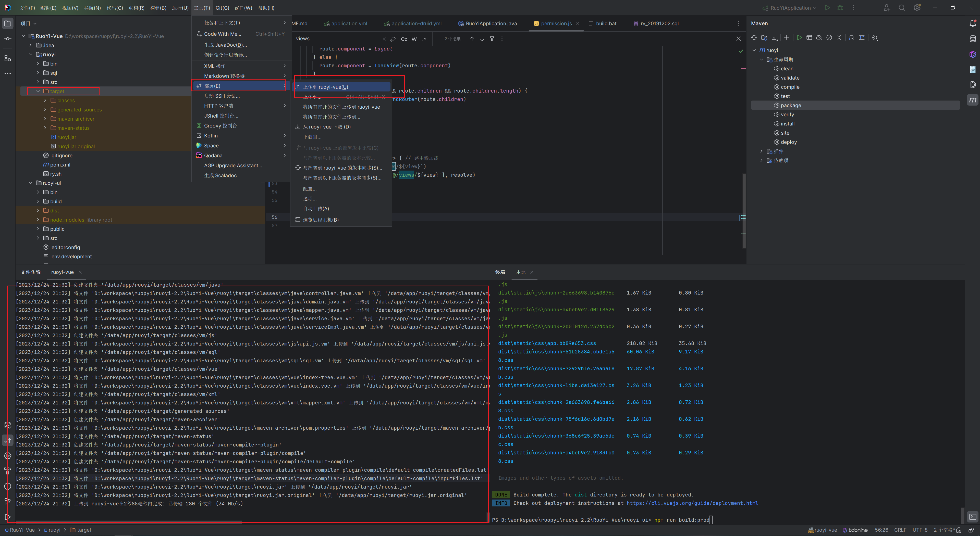980x536 pixels.
Task: Toggle search results filter icon
Action: (x=492, y=39)
